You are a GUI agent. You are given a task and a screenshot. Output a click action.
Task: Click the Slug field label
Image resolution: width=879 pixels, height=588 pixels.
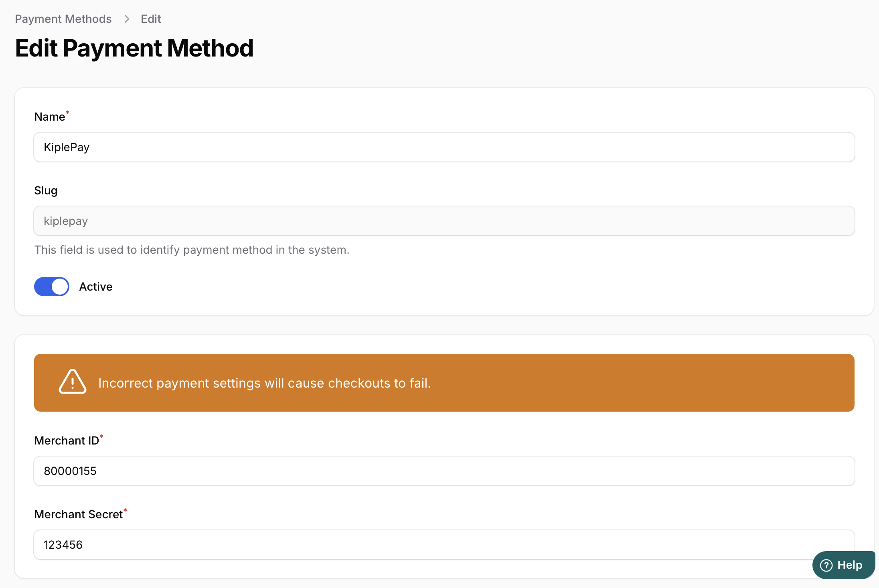[x=46, y=190]
